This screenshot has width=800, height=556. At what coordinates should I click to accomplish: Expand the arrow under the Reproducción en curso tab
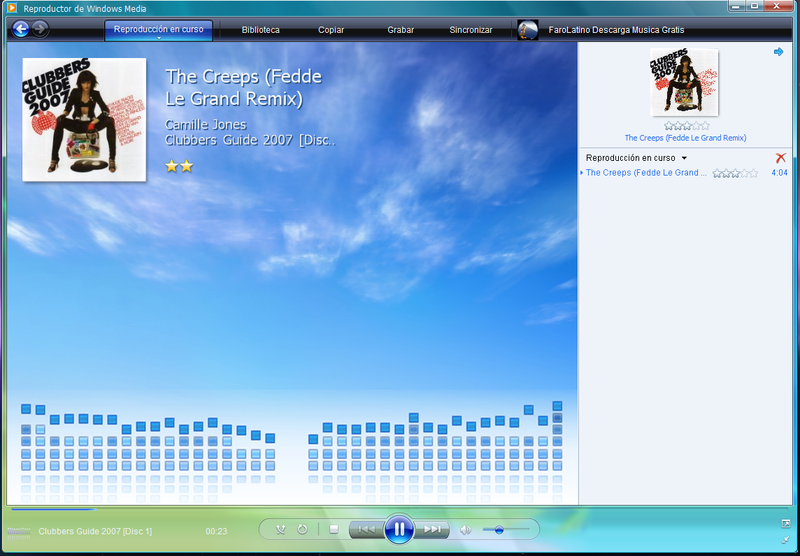(159, 38)
